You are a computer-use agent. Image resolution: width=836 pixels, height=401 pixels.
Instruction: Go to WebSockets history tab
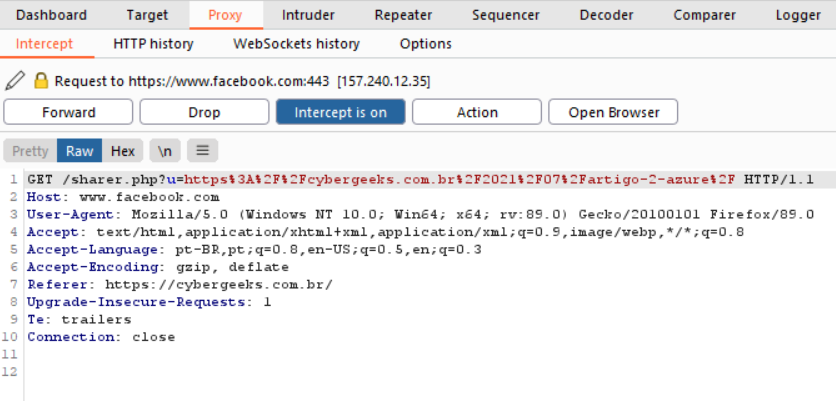[296, 44]
